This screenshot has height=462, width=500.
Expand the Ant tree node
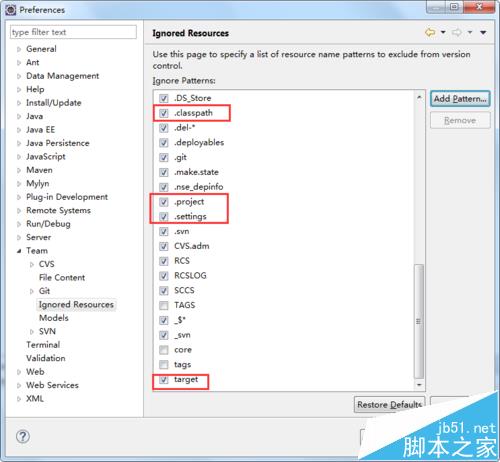[19, 63]
